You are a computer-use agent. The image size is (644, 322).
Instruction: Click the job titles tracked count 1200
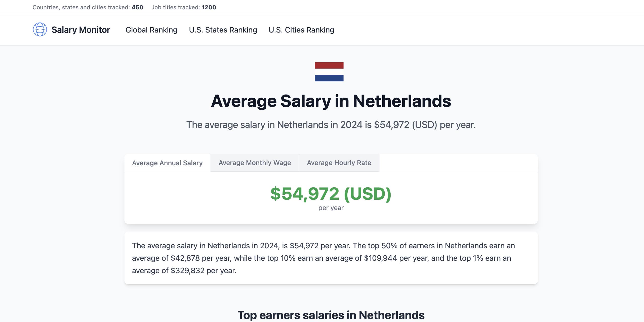coord(209,7)
